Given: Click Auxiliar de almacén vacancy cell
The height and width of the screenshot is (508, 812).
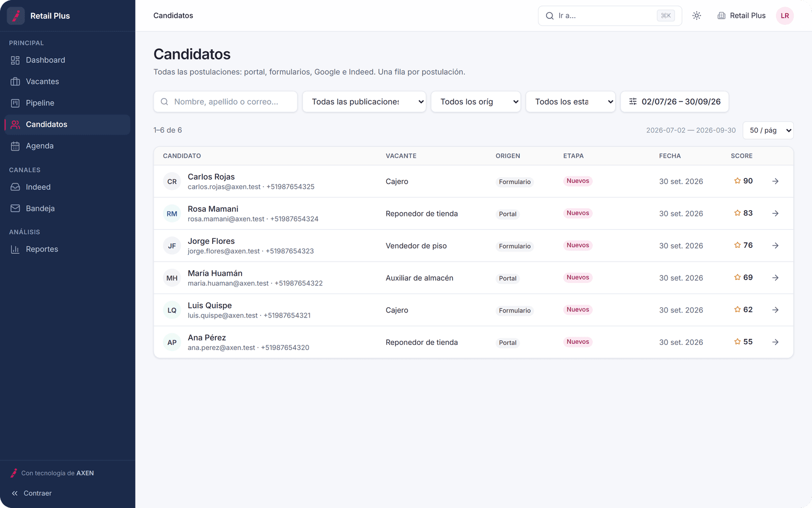Looking at the screenshot, I should 419,278.
